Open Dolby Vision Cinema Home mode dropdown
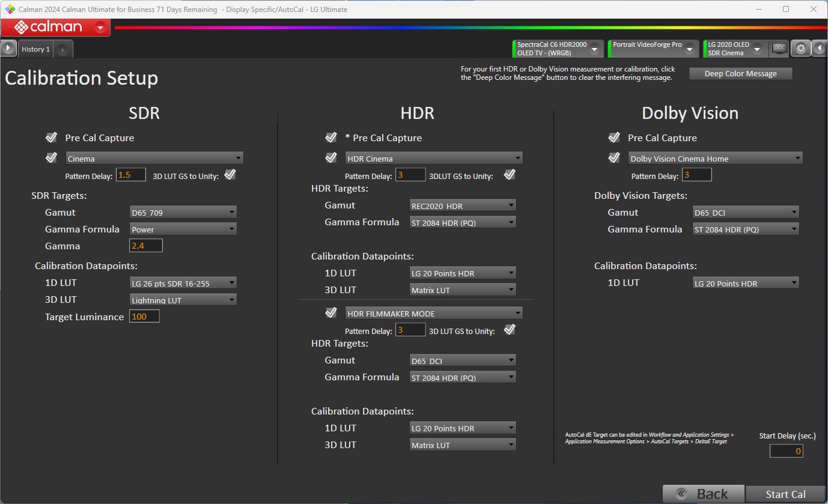828x504 pixels. coord(716,159)
